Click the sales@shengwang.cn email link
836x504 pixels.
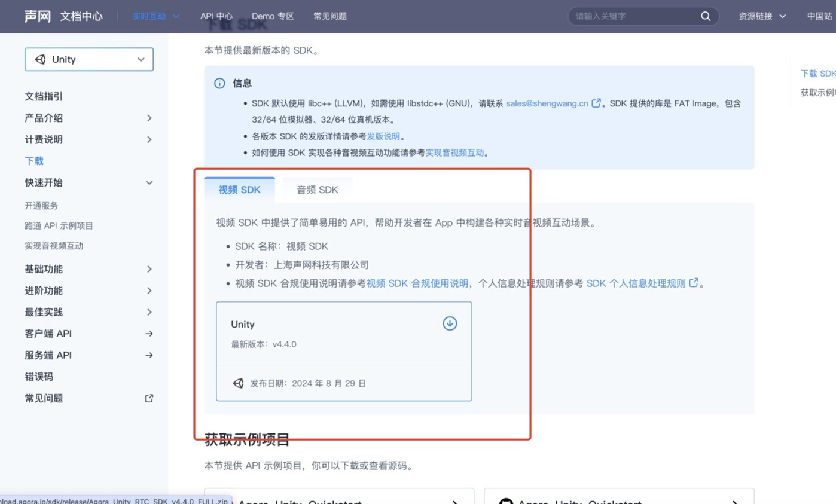click(547, 103)
